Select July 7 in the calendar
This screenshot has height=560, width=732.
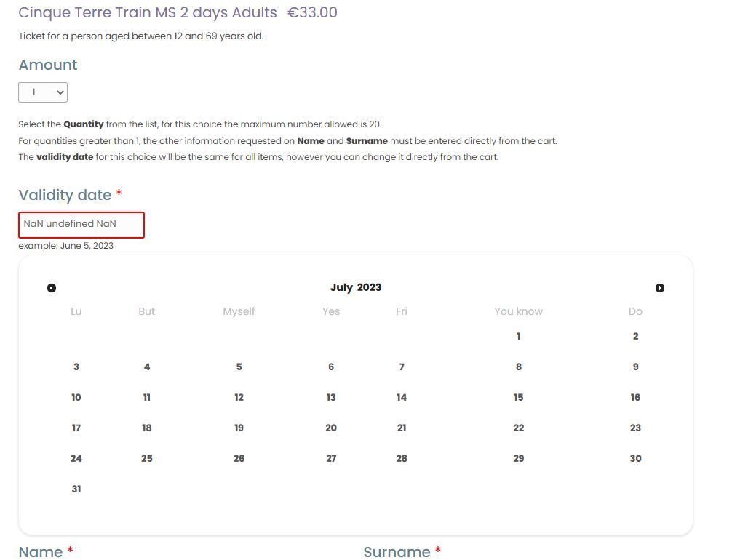[x=401, y=367]
